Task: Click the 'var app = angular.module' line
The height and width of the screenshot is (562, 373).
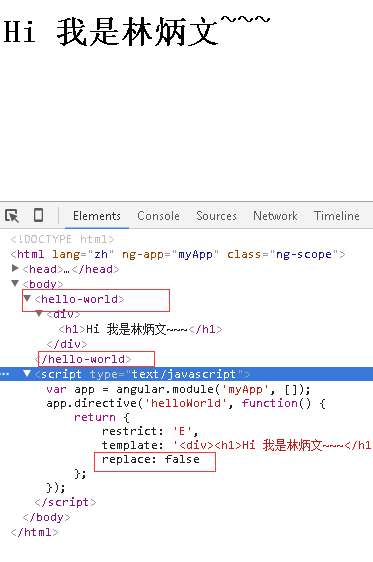Action: (x=178, y=389)
